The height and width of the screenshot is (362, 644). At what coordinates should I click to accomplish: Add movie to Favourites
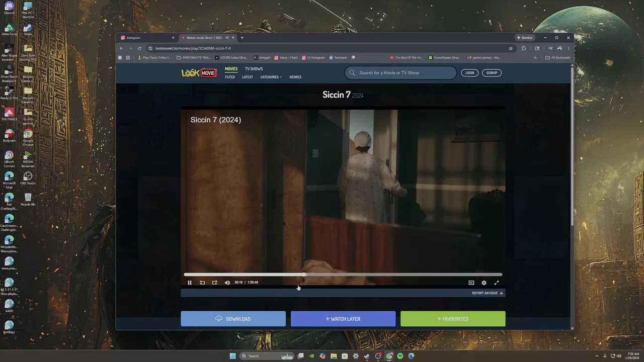coord(453,319)
